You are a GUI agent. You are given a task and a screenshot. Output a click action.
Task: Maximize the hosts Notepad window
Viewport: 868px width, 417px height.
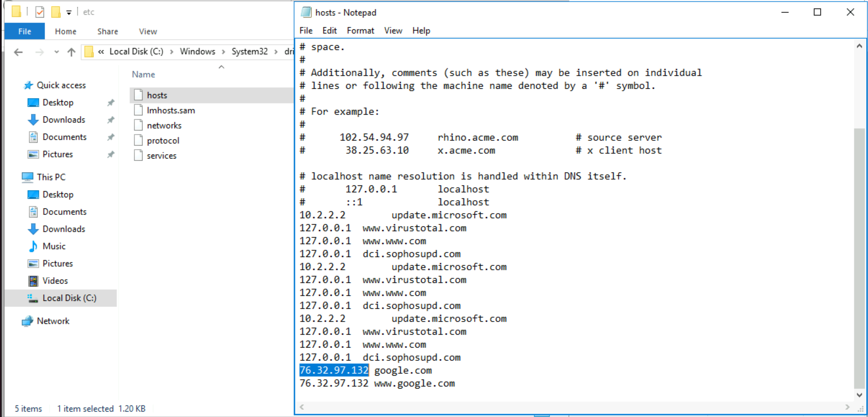[817, 12]
